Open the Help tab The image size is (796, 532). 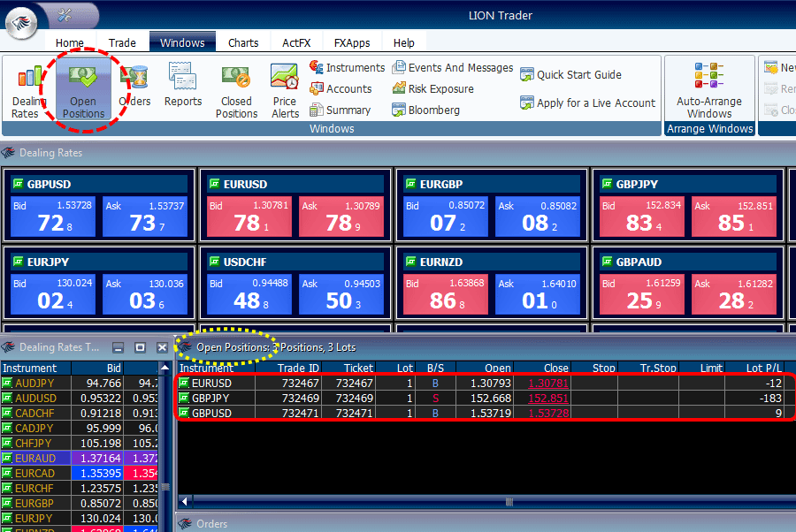(x=403, y=43)
